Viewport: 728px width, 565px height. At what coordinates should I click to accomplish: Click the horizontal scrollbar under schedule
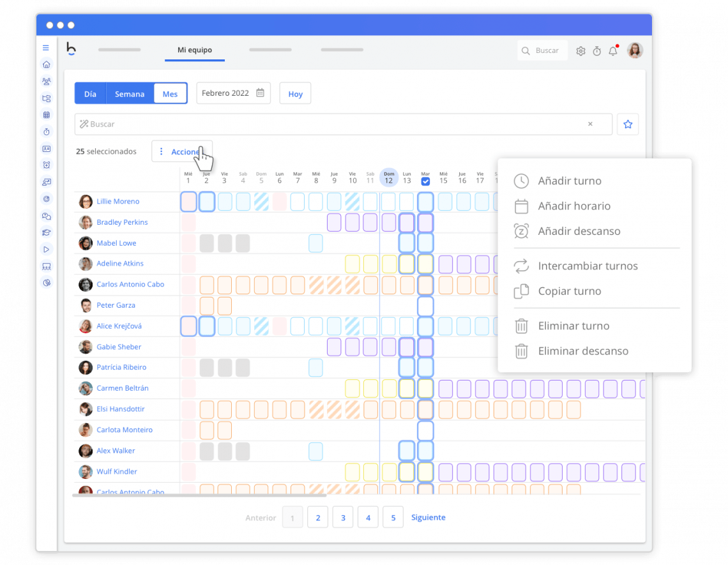tap(199, 495)
